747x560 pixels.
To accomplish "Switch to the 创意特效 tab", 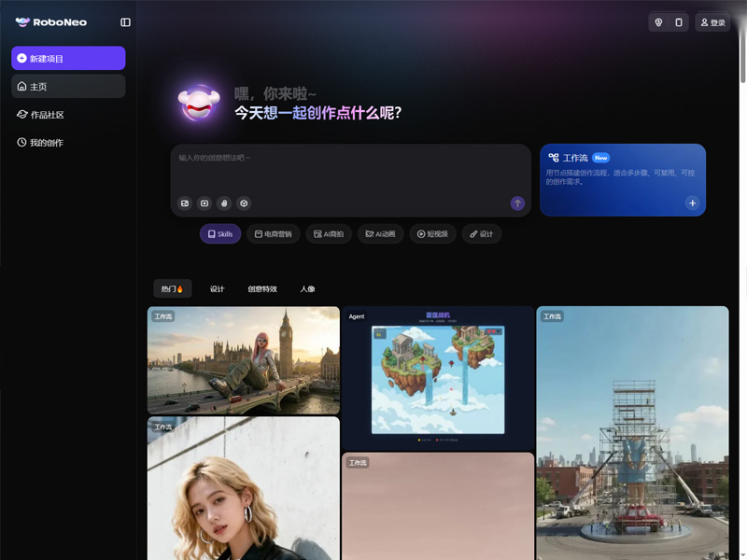I will [262, 289].
